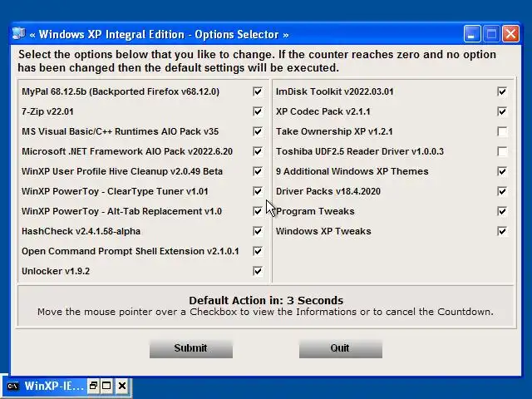
Task: Restore the minimized WinXP-IE console window
Action: [93, 386]
